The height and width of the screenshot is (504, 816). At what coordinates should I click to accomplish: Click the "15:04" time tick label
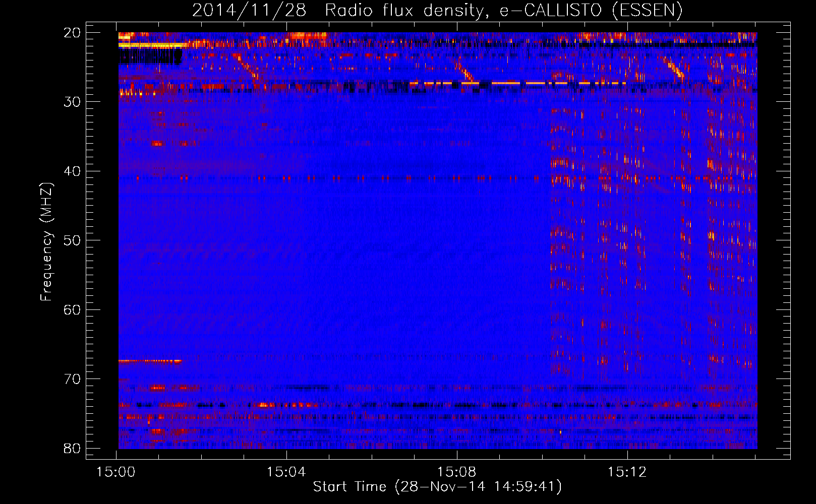coord(286,472)
